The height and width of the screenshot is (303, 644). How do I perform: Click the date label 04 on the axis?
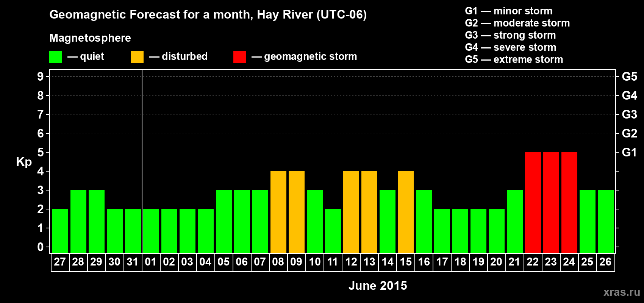point(205,262)
